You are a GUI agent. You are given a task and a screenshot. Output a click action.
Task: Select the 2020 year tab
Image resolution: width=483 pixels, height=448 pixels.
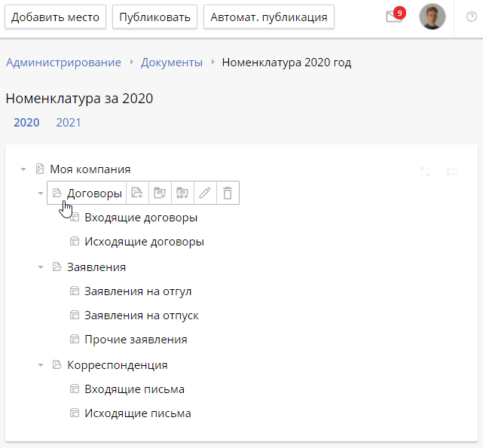(x=27, y=123)
